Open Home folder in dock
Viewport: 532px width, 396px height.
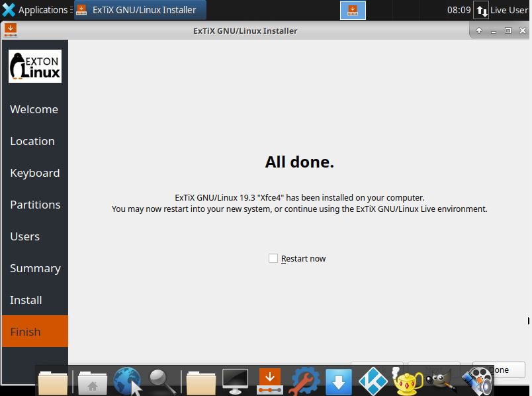pyautogui.click(x=92, y=382)
